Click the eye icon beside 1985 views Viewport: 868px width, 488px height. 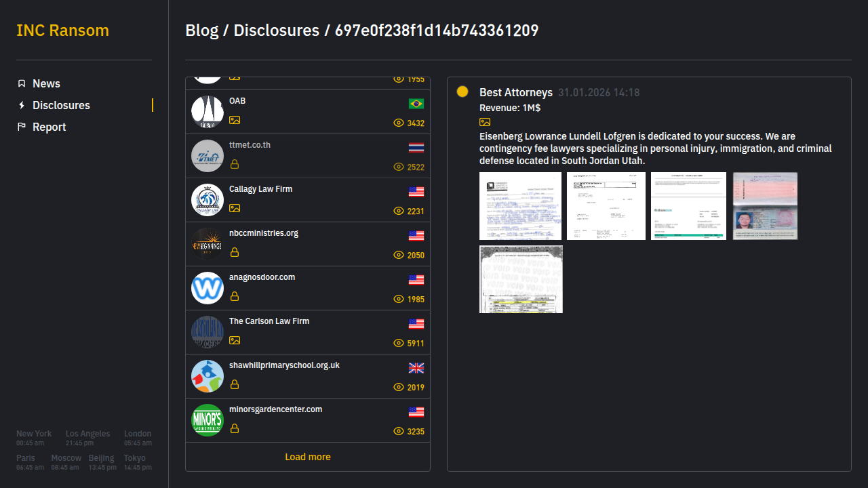399,300
